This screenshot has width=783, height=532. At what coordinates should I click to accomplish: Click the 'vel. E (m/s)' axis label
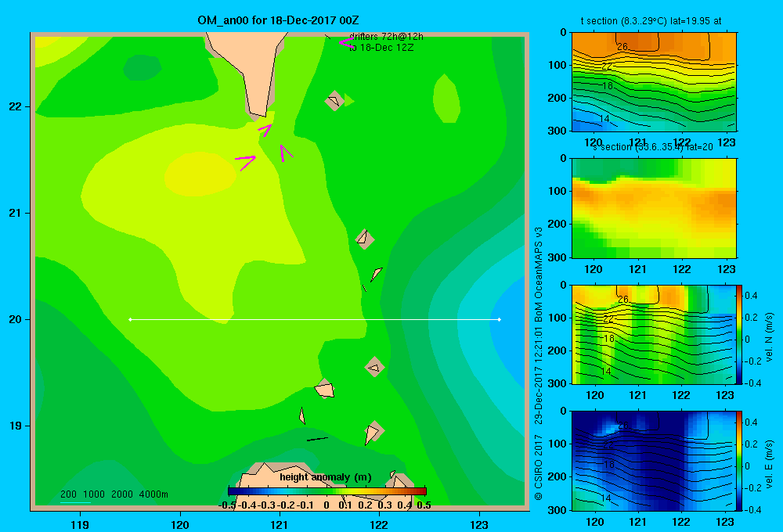click(770, 464)
